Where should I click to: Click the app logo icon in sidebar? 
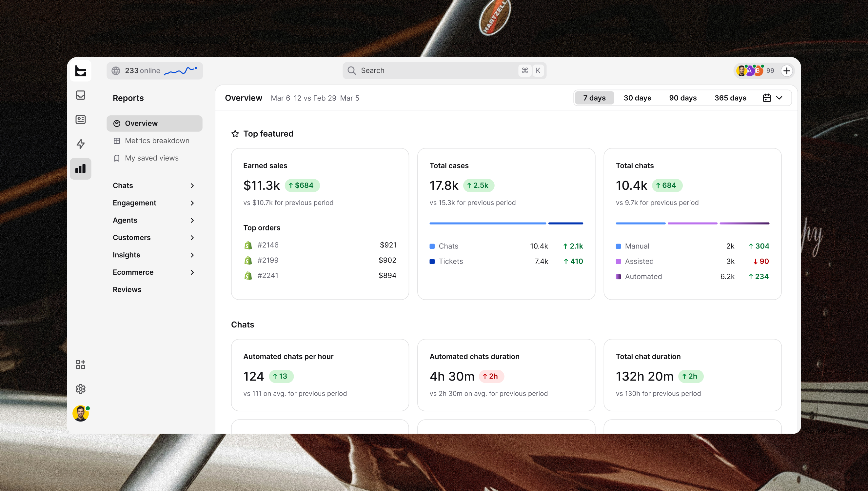click(81, 71)
